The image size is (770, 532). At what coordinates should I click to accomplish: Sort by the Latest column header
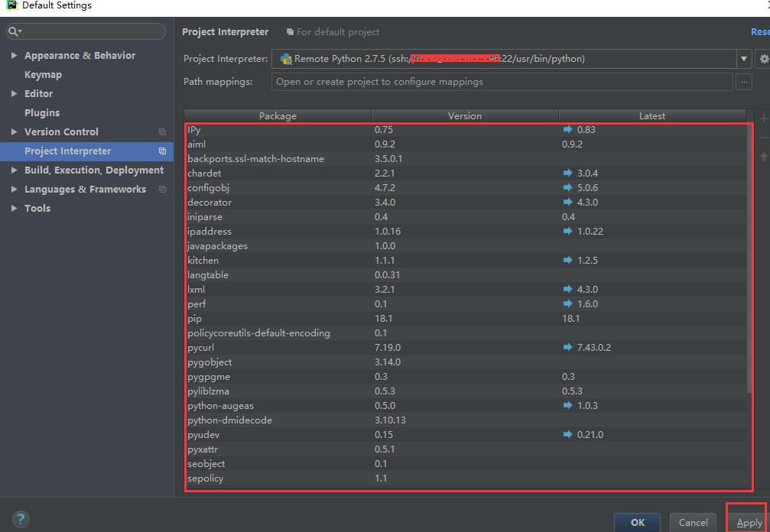pos(652,116)
